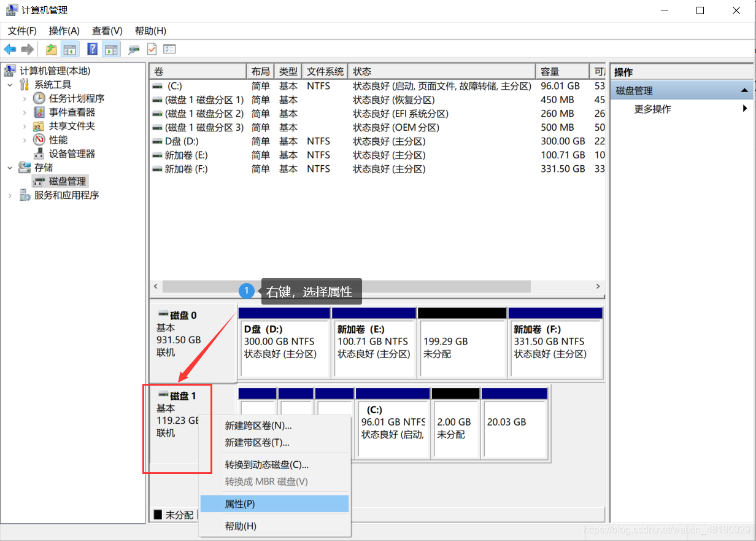Select 任务计划程序 tree node
The image size is (756, 541).
click(77, 98)
